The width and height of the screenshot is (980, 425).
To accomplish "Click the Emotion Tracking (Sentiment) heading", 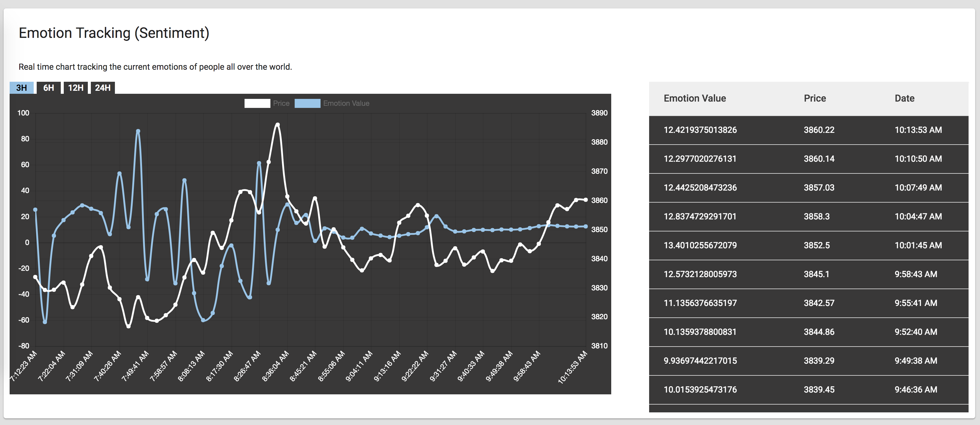I will coord(114,33).
